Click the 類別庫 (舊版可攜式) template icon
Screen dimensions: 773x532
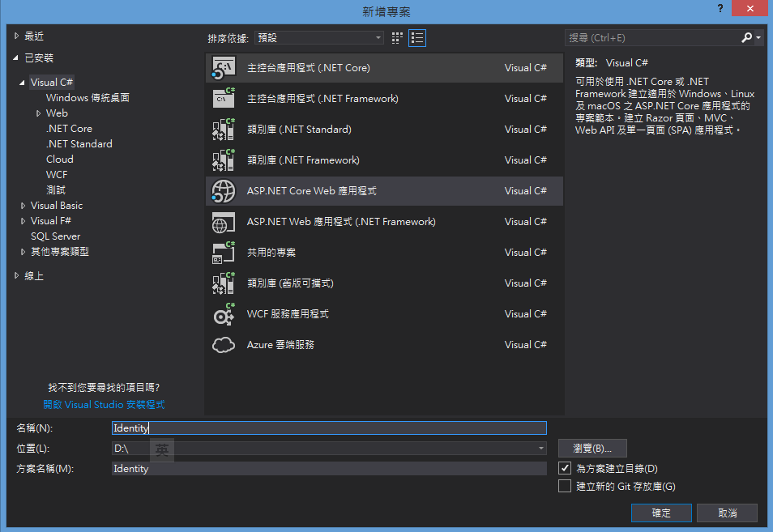[x=224, y=283]
